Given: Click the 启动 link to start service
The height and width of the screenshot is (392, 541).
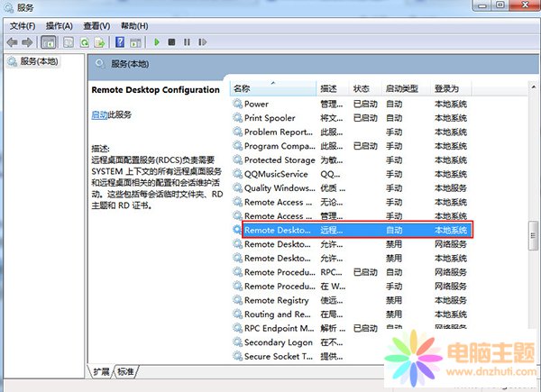Looking at the screenshot, I should click(x=99, y=114).
